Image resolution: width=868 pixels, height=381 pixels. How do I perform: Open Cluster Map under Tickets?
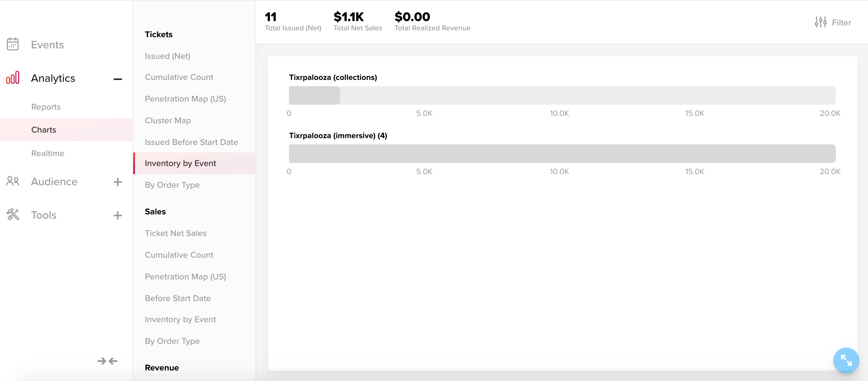click(167, 120)
